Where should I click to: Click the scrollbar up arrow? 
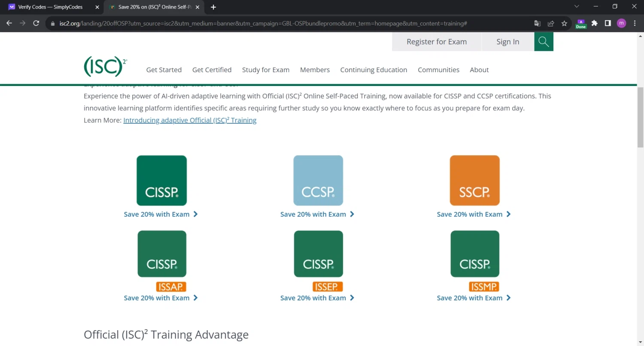tap(640, 36)
